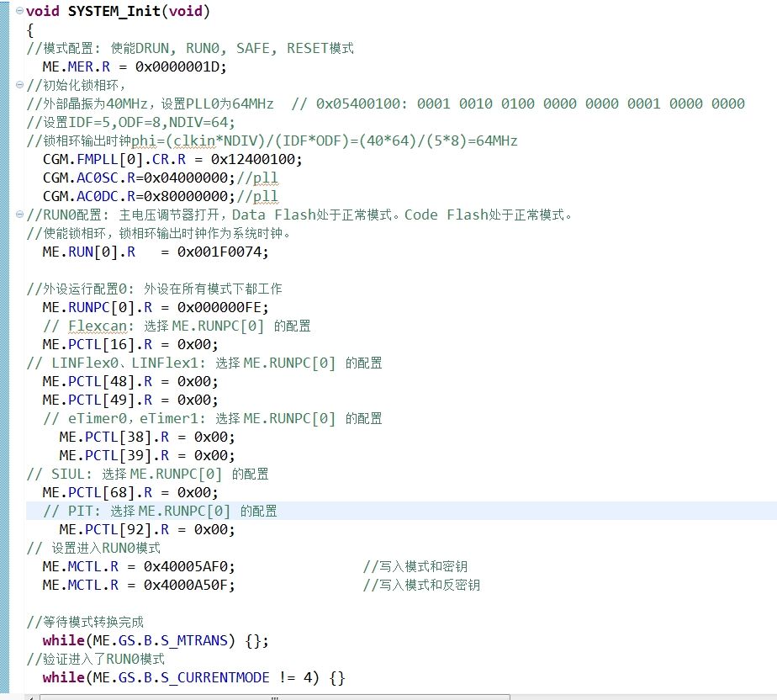
Task: Click the line CGM.AC0DC.R=0x80000000;
Action: point(139,196)
